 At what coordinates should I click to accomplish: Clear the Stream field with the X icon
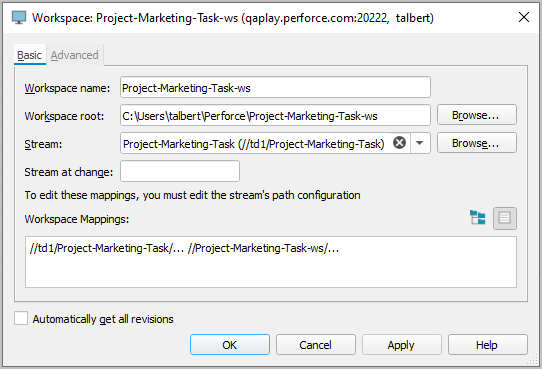(x=399, y=142)
